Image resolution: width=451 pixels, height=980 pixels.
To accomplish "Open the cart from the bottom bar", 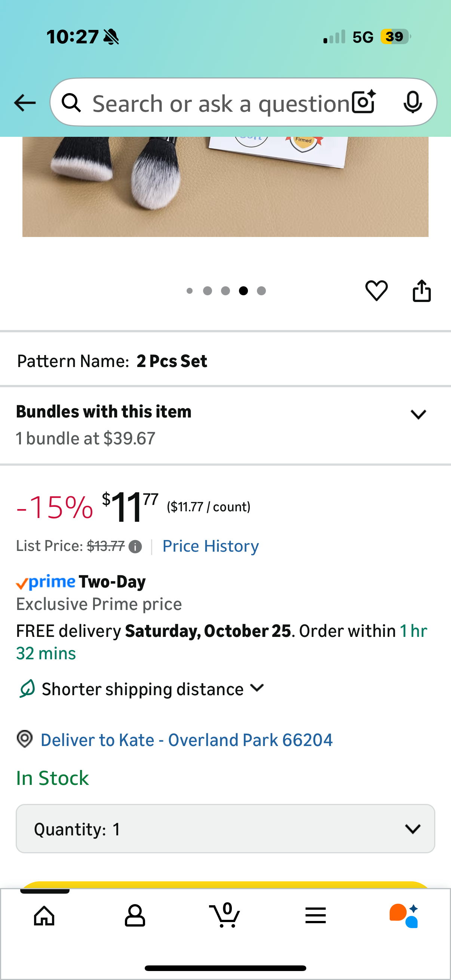I will [x=225, y=916].
